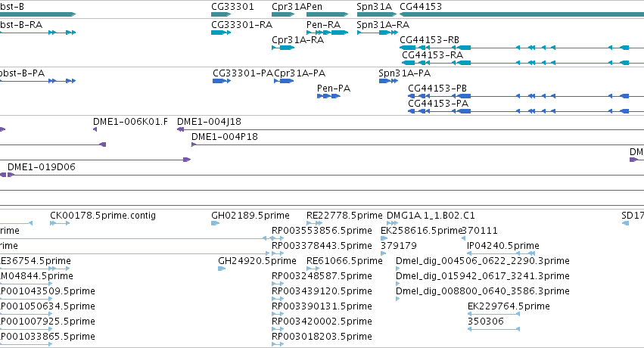
Task: Select the 370111 feature label
Action: [x=480, y=231]
